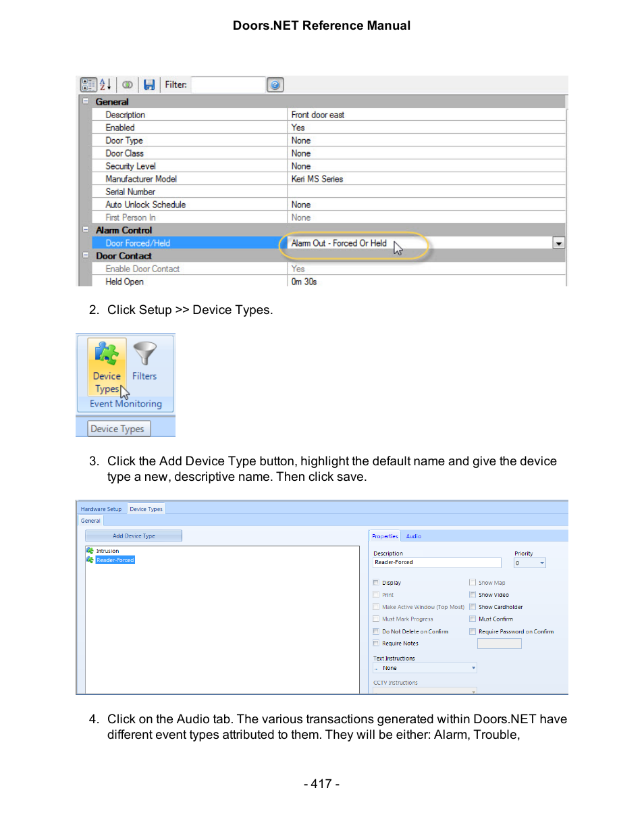Viewport: 644px width, 834px height.
Task: Select the Reader-Forced device type
Action: (115, 560)
